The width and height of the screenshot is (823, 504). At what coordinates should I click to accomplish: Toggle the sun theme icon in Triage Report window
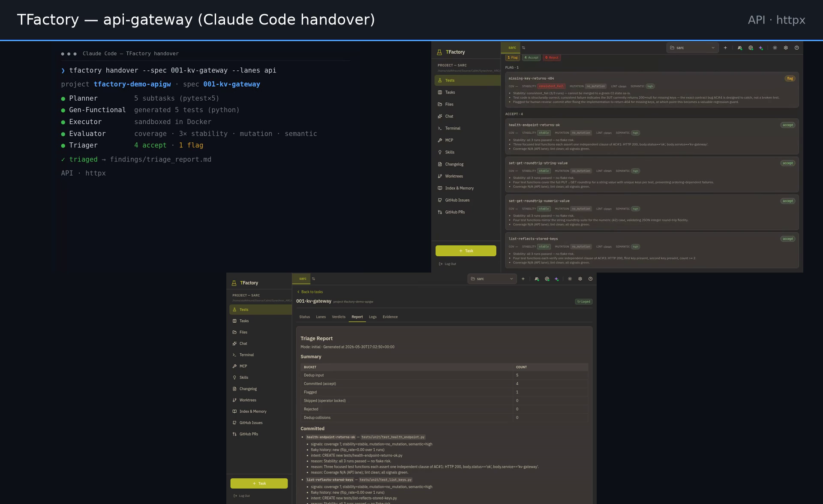coord(570,279)
